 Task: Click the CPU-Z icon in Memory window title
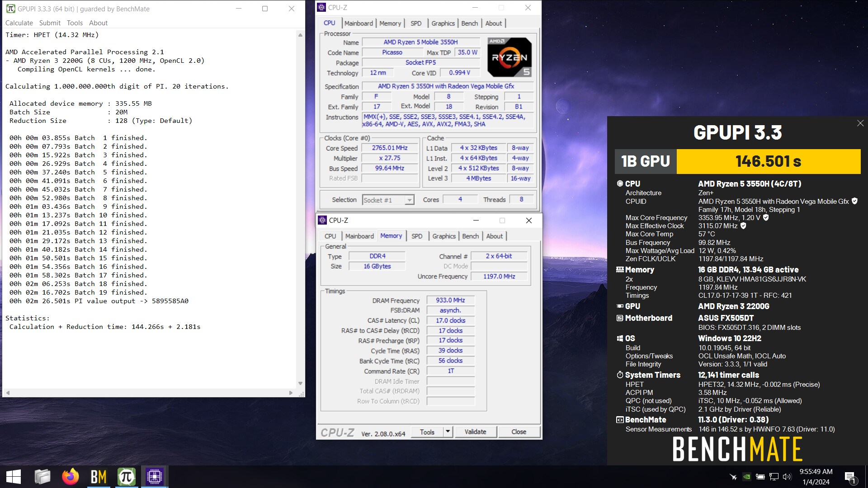pyautogui.click(x=322, y=220)
